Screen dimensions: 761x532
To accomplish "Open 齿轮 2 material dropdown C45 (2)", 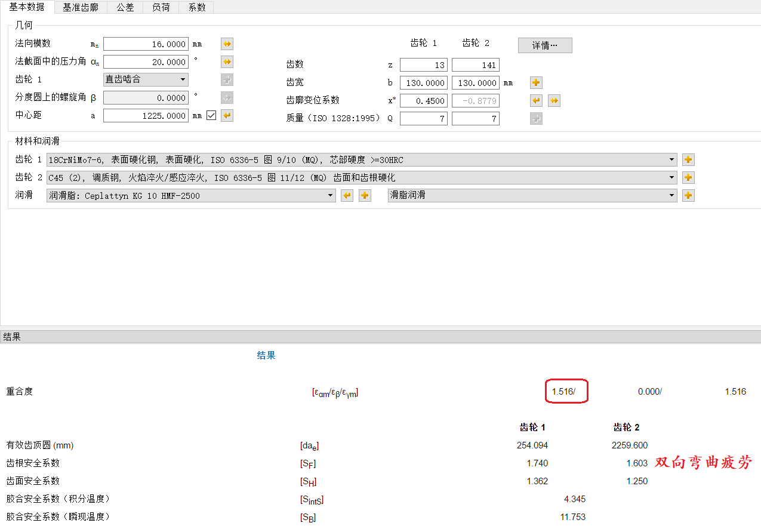I will (362, 177).
